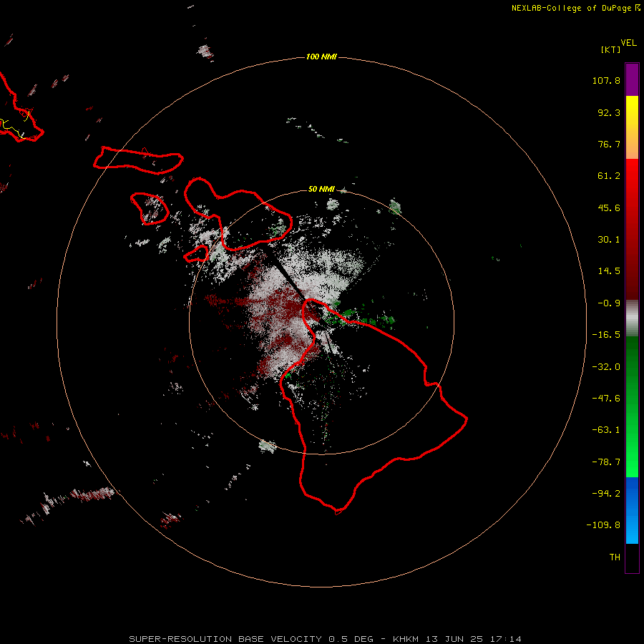Image resolution: width=644 pixels, height=644 pixels.
Task: Select the 76.7 legend value
Action: [609, 144]
